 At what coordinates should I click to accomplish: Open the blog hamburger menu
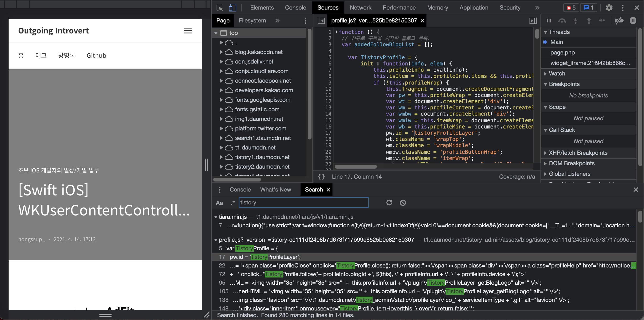tap(188, 31)
